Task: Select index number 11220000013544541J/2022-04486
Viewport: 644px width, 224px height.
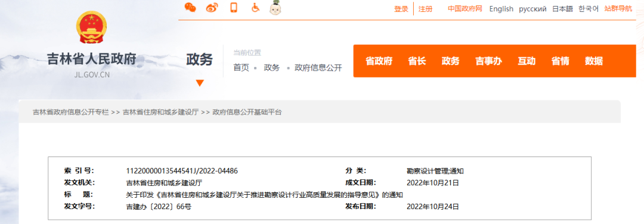Action: (182, 171)
